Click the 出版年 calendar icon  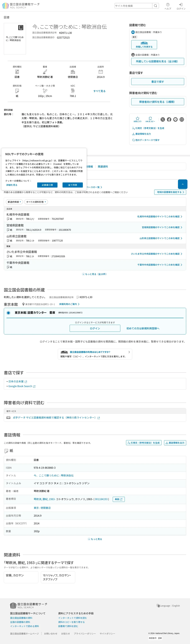click(101, 72)
